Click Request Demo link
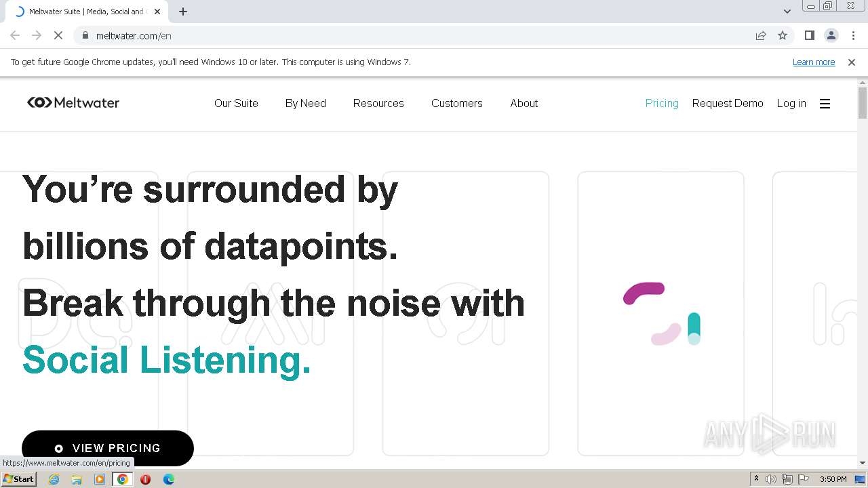 [x=728, y=103]
